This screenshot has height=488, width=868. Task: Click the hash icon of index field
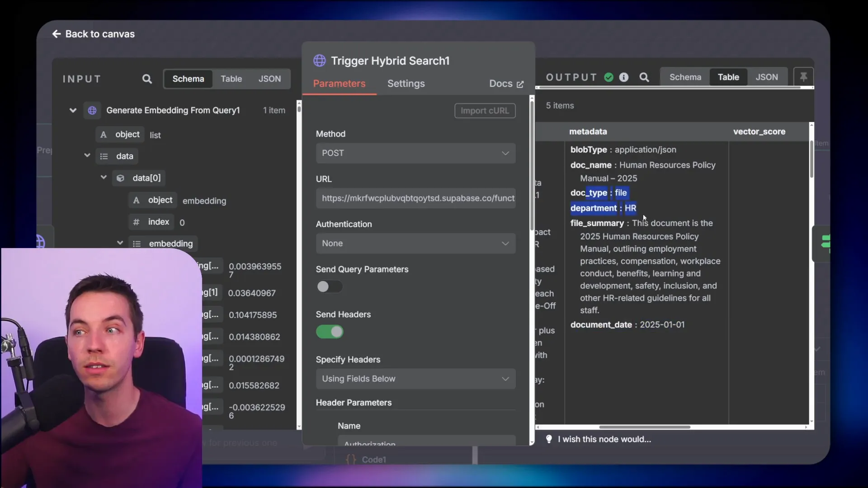[136, 222]
